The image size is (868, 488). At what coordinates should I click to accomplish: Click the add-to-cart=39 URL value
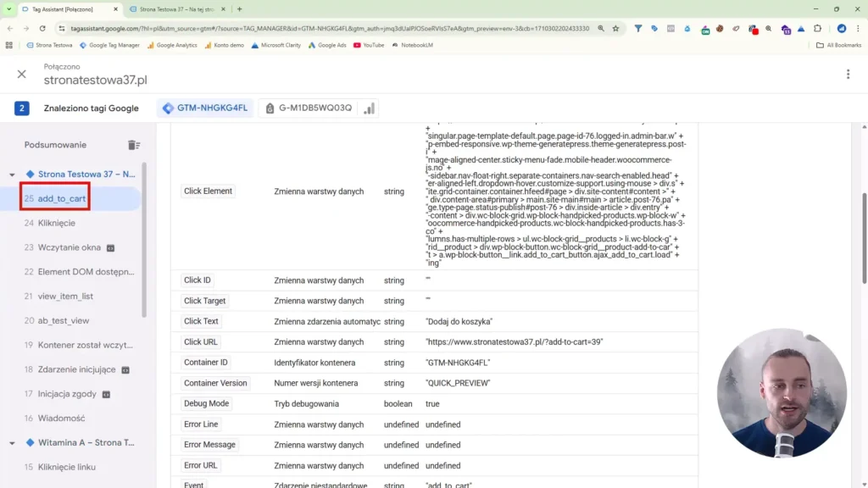click(x=515, y=342)
